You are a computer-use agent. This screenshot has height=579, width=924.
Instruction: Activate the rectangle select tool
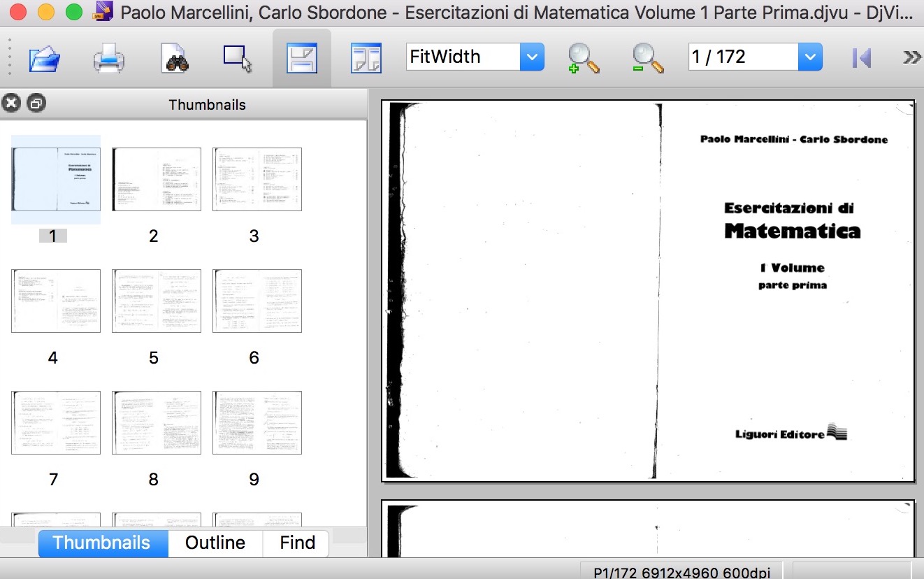(x=238, y=58)
